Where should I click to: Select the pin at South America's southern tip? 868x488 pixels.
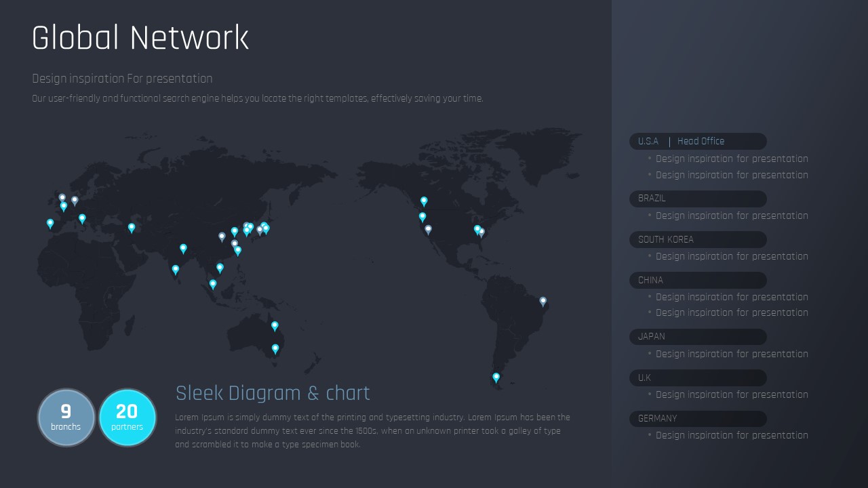pos(496,378)
